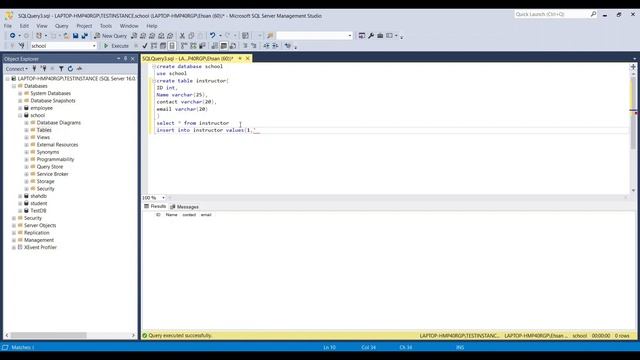Expand the employee database node
This screenshot has height=360, width=640.
pyautogui.click(x=20, y=108)
